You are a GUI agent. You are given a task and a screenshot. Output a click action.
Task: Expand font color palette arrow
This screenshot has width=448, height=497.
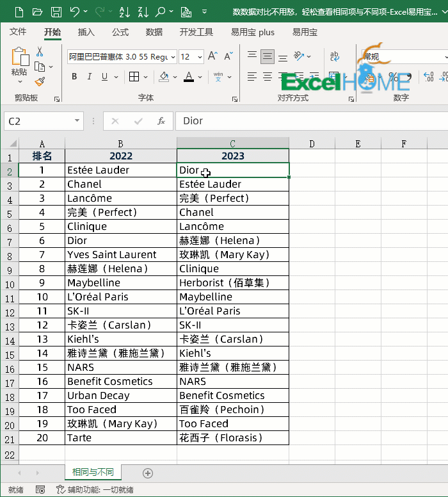click(x=200, y=77)
